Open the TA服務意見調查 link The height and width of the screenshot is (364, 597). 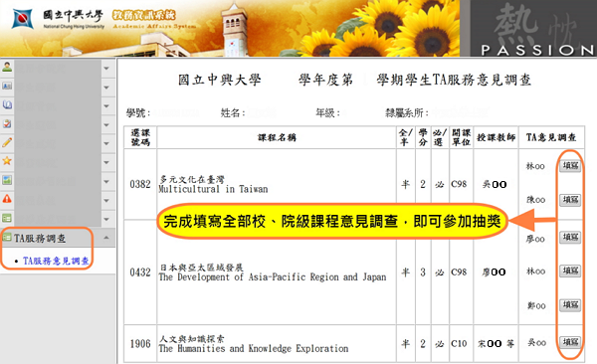[56, 261]
